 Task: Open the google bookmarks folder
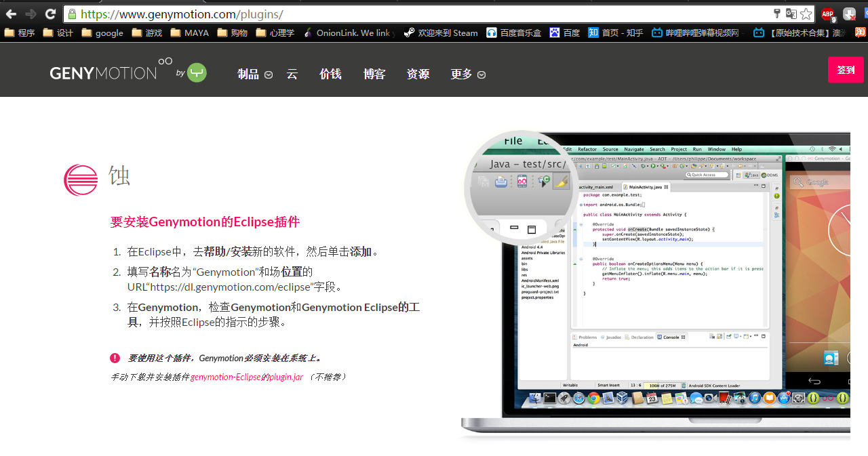(x=102, y=33)
